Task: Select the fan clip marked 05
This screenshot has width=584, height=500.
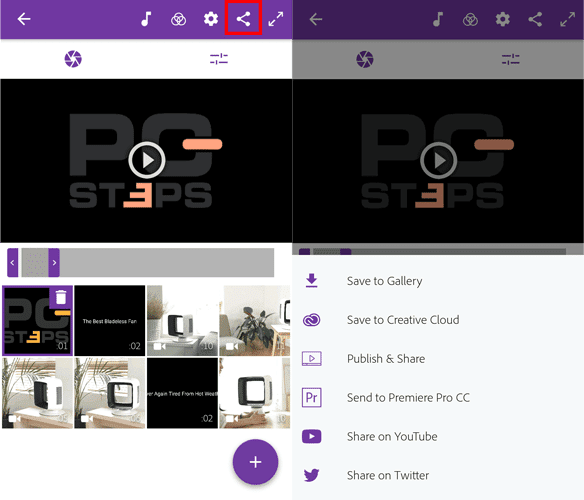Action: pyautogui.click(x=37, y=393)
